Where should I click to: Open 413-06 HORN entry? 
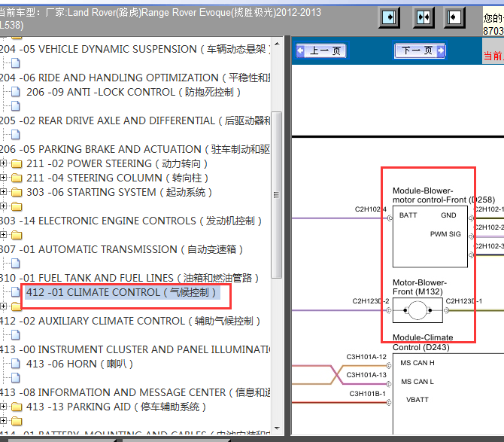point(80,364)
